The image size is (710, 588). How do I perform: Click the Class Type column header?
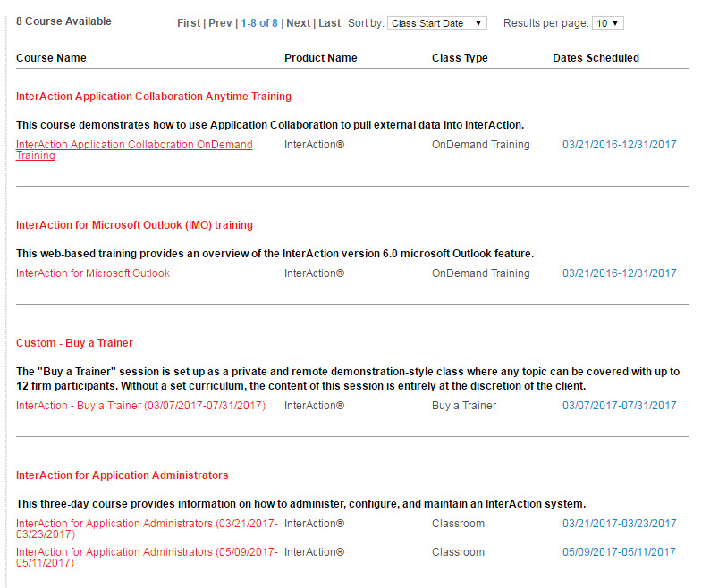click(460, 58)
